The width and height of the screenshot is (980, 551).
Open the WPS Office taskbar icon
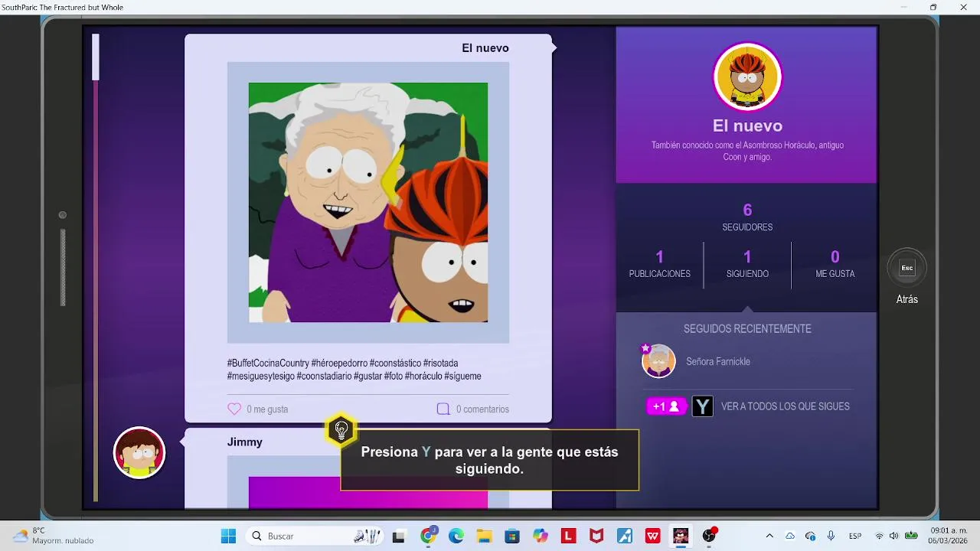tap(652, 536)
